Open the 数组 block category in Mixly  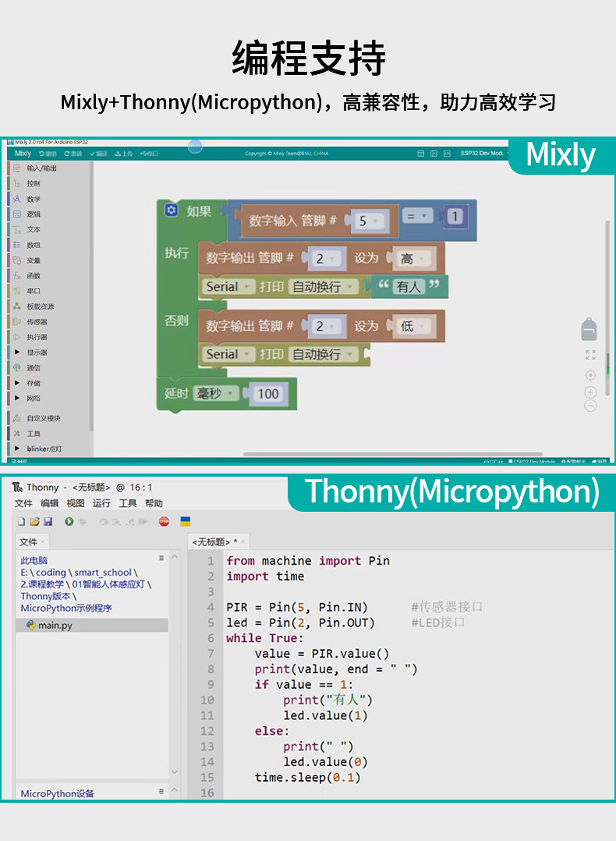[x=34, y=245]
